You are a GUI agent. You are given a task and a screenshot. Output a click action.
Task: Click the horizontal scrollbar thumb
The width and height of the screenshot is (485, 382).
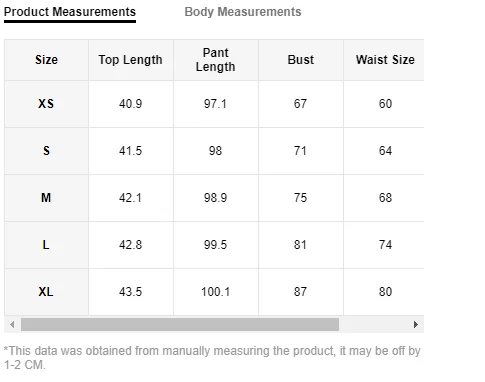click(x=180, y=324)
